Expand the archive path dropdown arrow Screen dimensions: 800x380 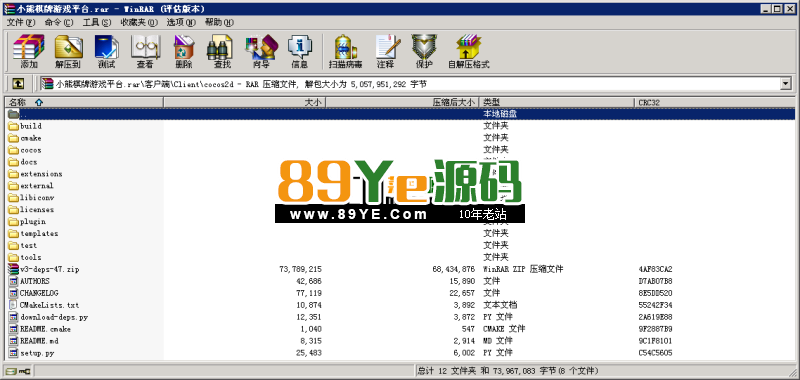pos(785,84)
